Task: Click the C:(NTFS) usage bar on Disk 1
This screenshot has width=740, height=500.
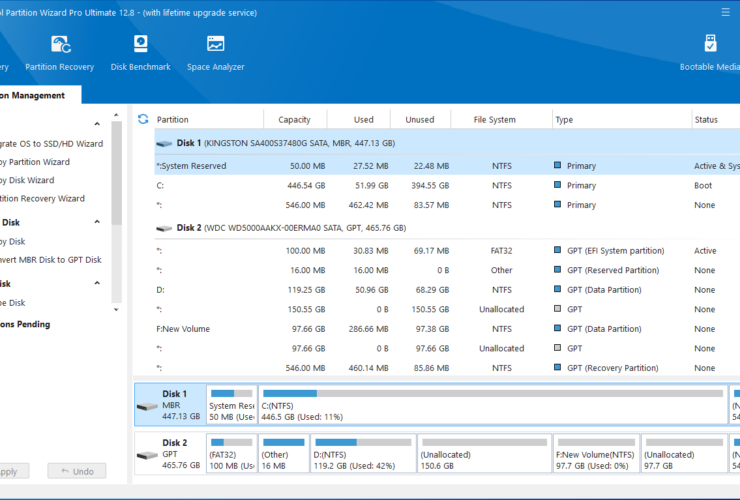Action: (492, 393)
